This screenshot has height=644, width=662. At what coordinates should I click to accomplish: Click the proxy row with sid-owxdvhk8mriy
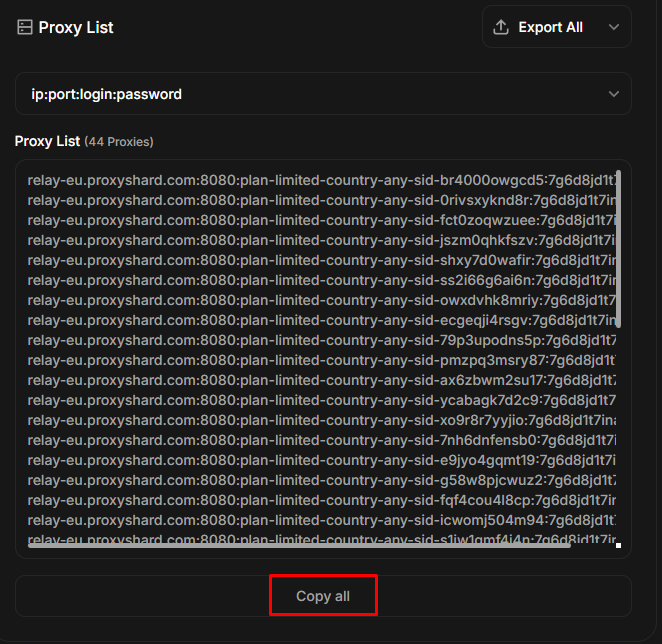(x=320, y=300)
